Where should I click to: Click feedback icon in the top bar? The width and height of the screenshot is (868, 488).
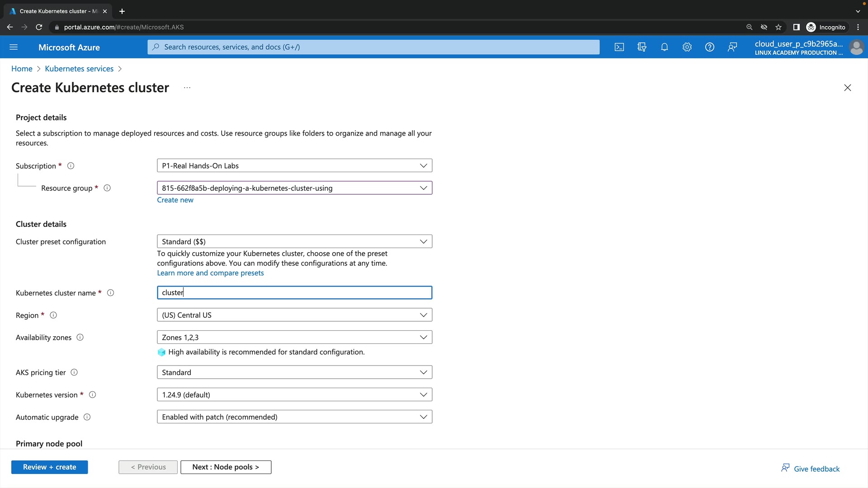tap(732, 47)
